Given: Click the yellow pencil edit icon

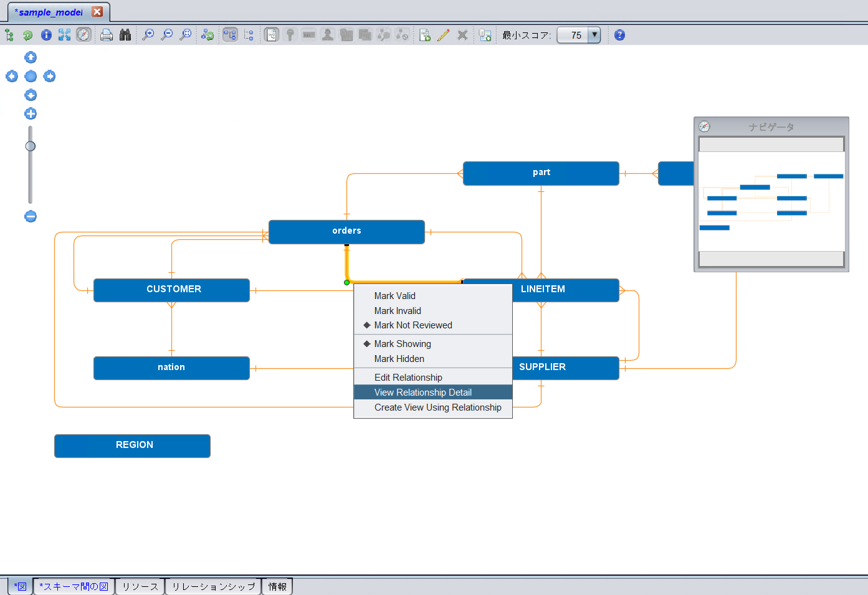Looking at the screenshot, I should click(x=444, y=35).
